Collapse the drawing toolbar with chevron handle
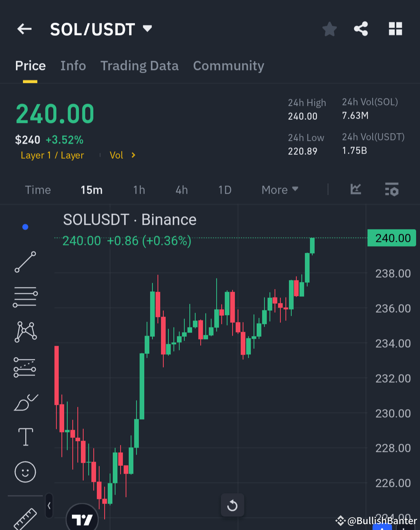Viewport: 420px width, 530px height. 49,506
